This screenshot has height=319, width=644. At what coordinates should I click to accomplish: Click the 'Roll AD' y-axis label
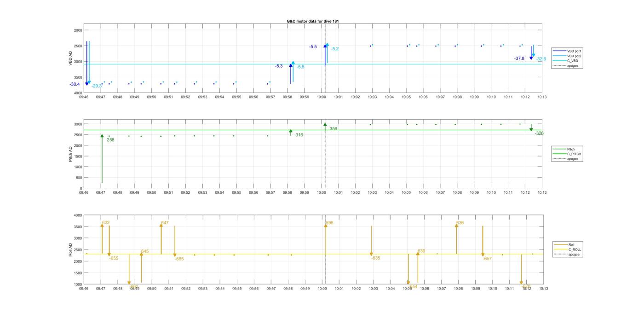tap(70, 250)
